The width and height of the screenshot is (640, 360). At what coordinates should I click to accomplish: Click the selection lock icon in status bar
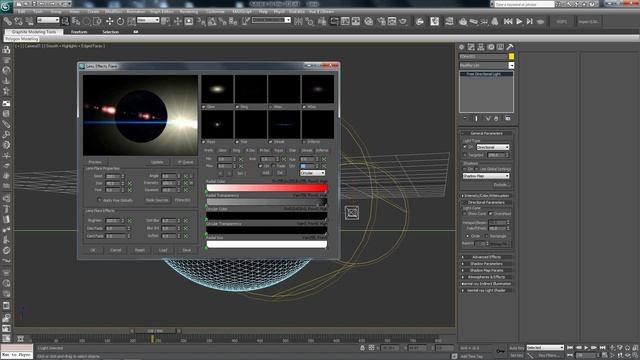point(362,348)
